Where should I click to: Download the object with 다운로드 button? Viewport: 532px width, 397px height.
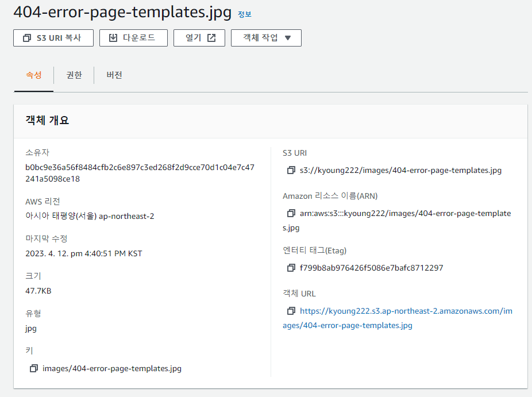pos(133,38)
